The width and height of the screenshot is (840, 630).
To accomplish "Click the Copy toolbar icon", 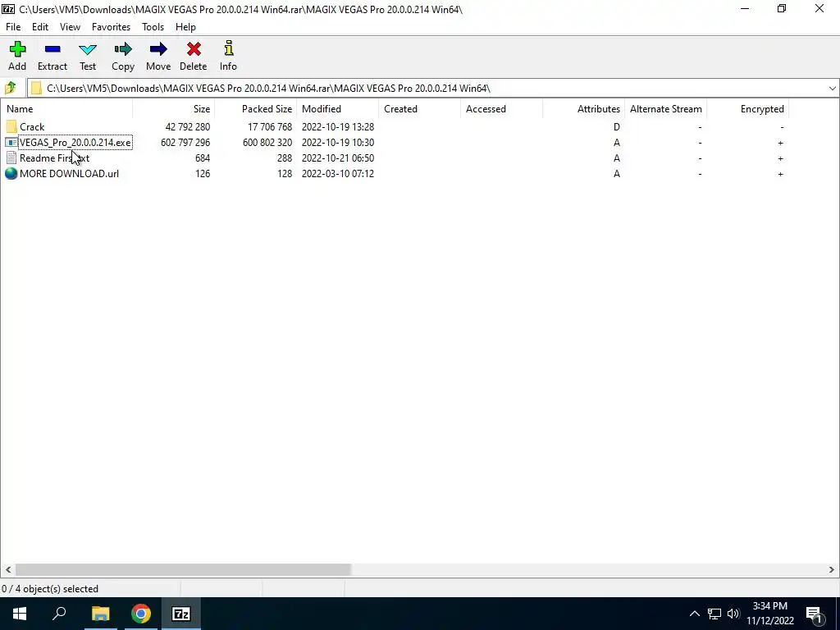I will click(123, 50).
